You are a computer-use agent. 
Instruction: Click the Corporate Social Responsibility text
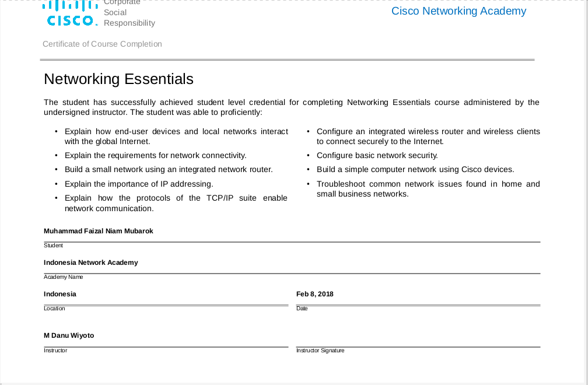[x=129, y=13]
